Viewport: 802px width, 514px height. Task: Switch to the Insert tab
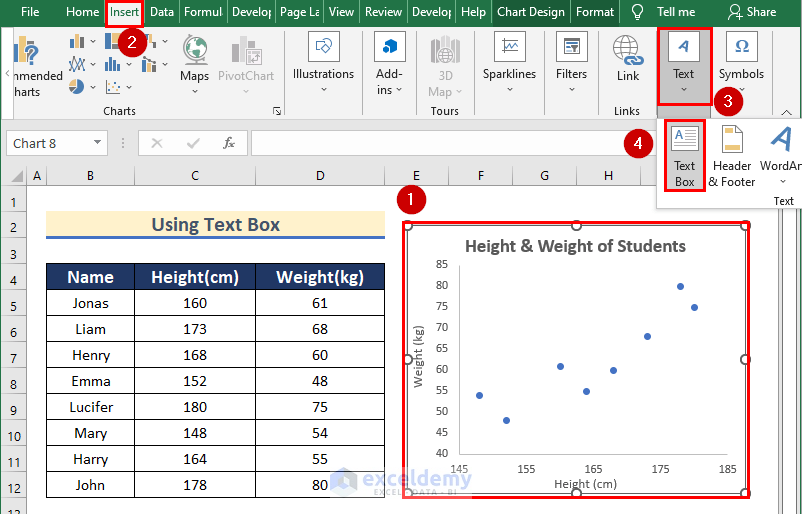pos(125,12)
